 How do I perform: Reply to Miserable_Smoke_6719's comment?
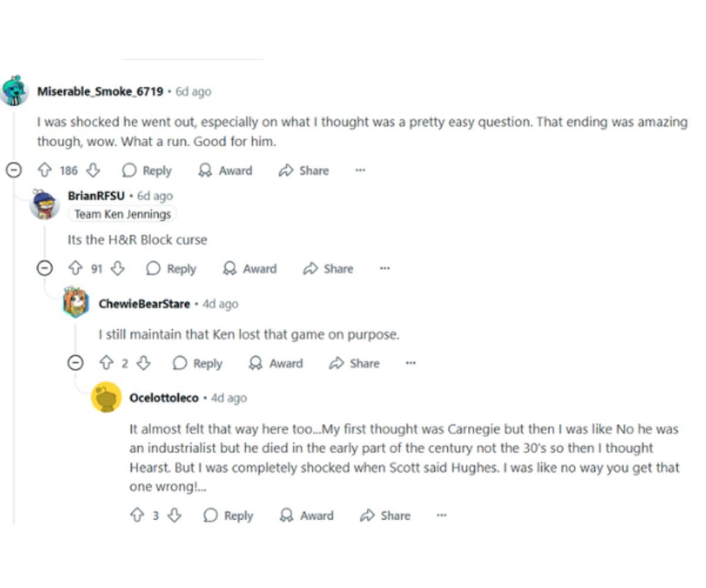click(147, 171)
